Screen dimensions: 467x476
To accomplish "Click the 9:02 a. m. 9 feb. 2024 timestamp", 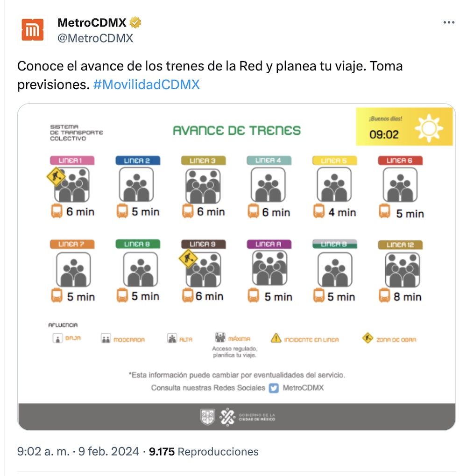I will pos(78,451).
